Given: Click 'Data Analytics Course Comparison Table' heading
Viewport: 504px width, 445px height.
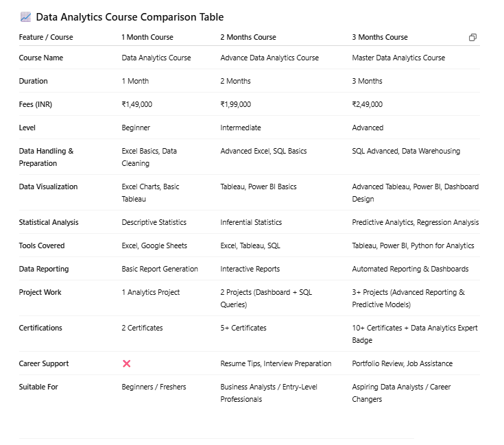Looking at the screenshot, I should 130,17.
